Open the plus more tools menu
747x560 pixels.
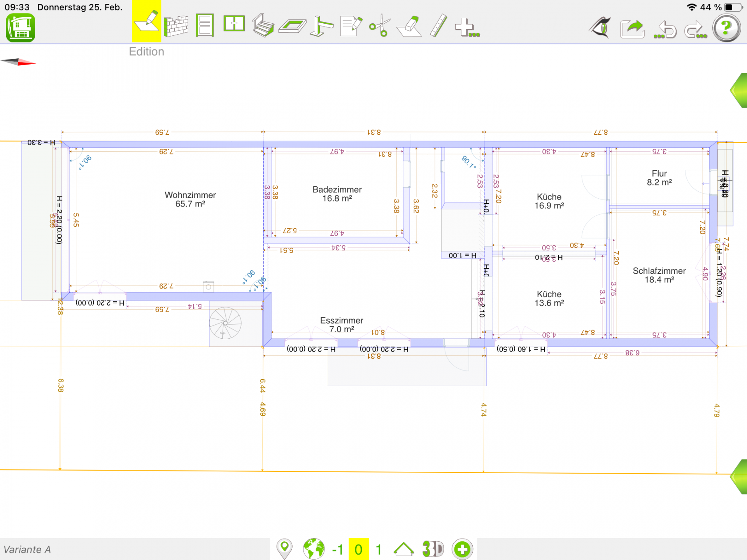[467, 28]
